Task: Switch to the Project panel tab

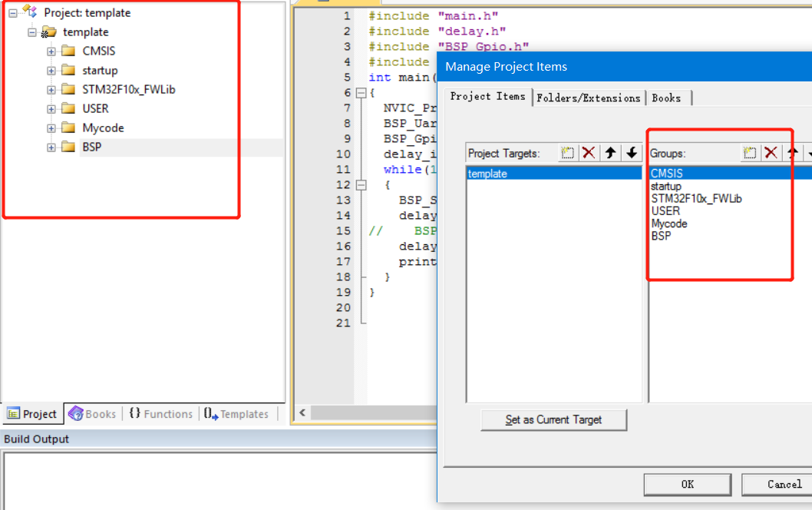Action: click(32, 413)
